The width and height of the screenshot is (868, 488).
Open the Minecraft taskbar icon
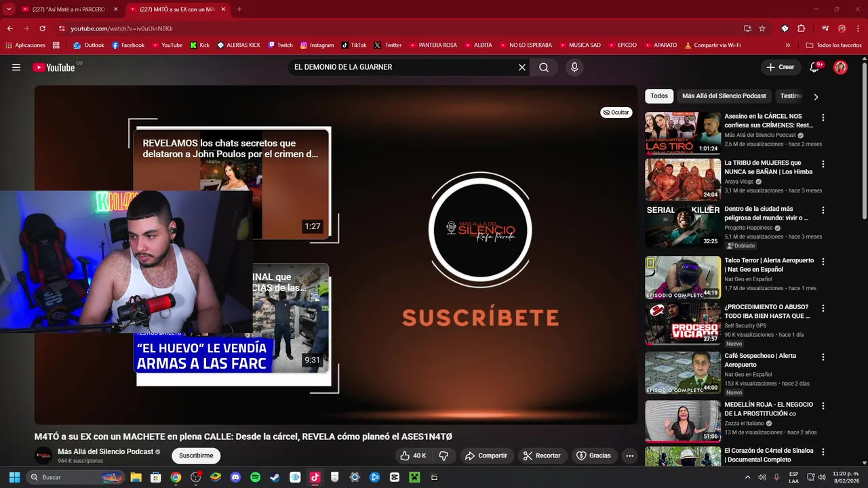(x=414, y=477)
